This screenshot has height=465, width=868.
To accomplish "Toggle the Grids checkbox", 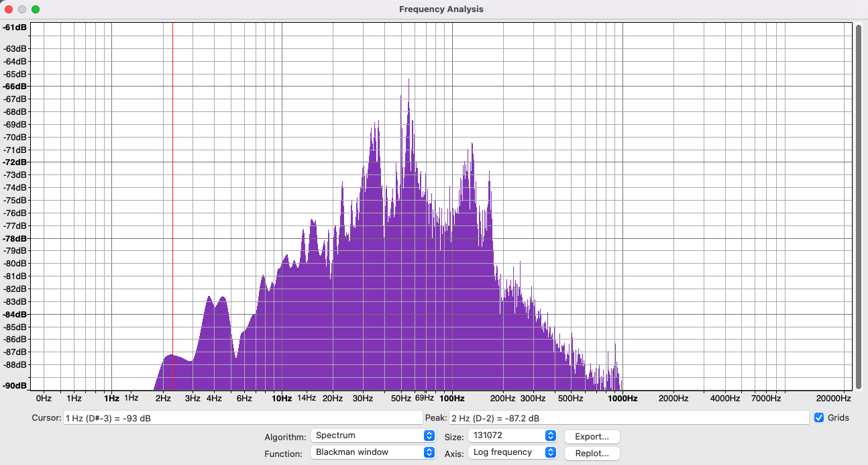I will tap(819, 418).
